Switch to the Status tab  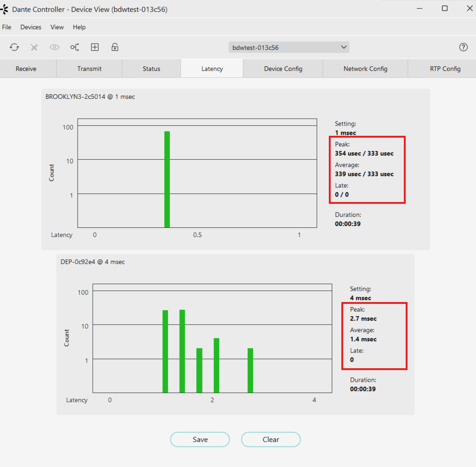click(x=152, y=69)
